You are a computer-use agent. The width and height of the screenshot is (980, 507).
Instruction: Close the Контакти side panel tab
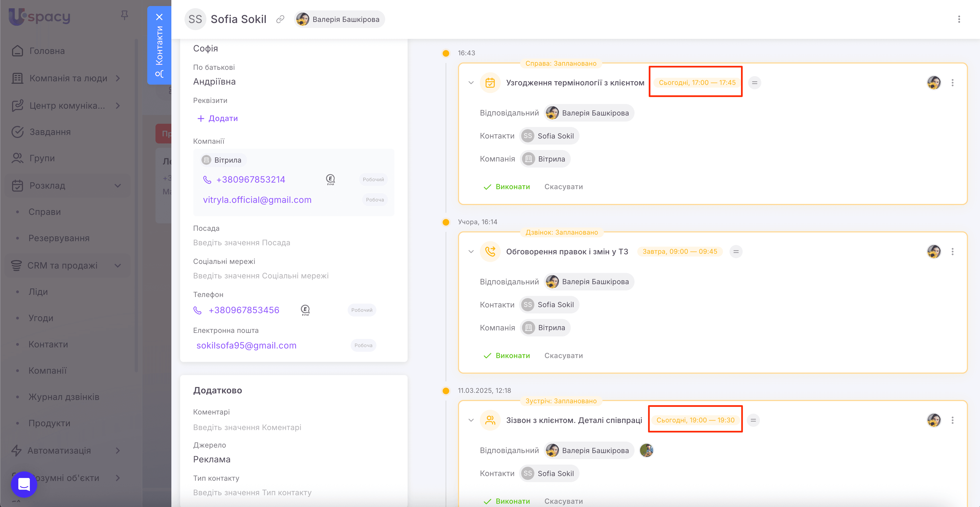point(159,17)
